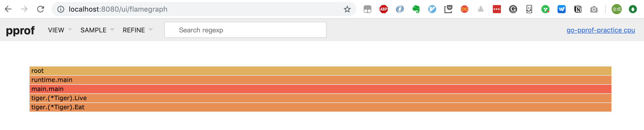The image size is (644, 130).
Task: Click the Grammarly extension icon
Action: [513, 9]
